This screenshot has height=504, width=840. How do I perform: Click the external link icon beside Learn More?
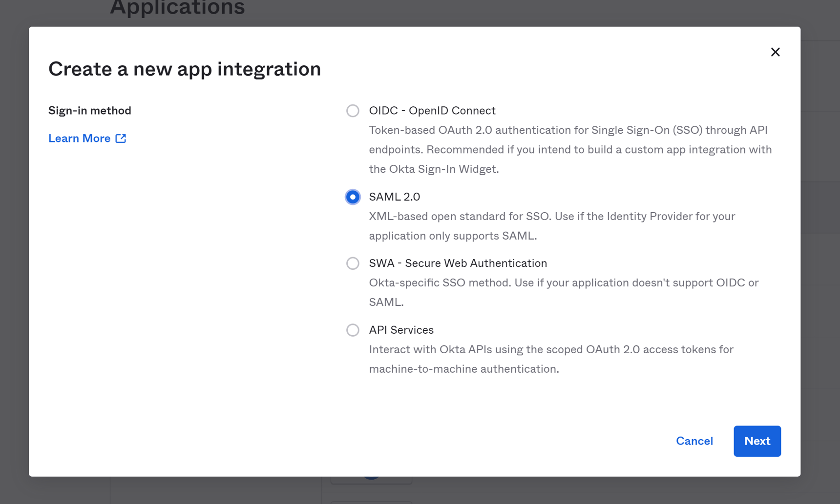121,138
